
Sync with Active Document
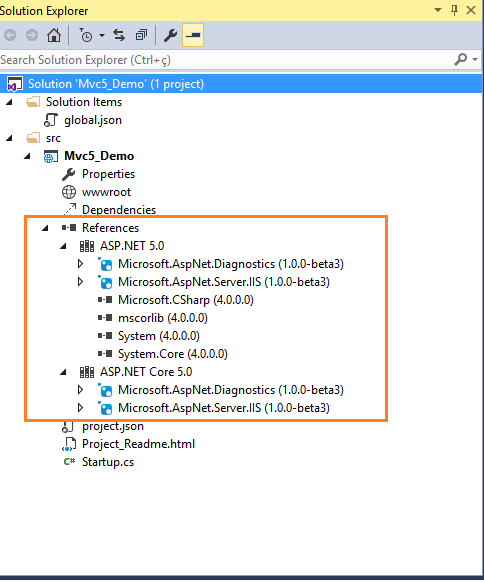(x=119, y=35)
